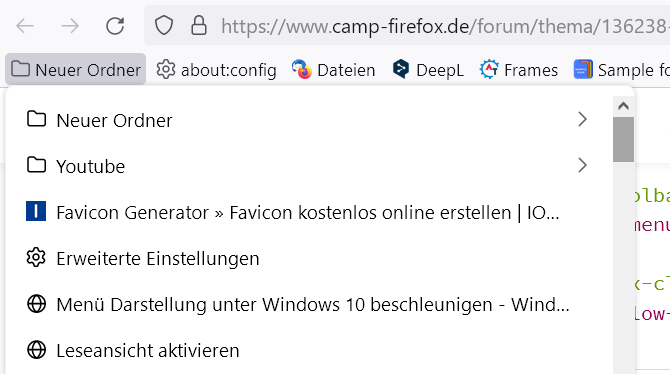Viewport: 670px width, 374px height.
Task: Expand the Youtube folder submenu arrow
Action: (x=582, y=165)
